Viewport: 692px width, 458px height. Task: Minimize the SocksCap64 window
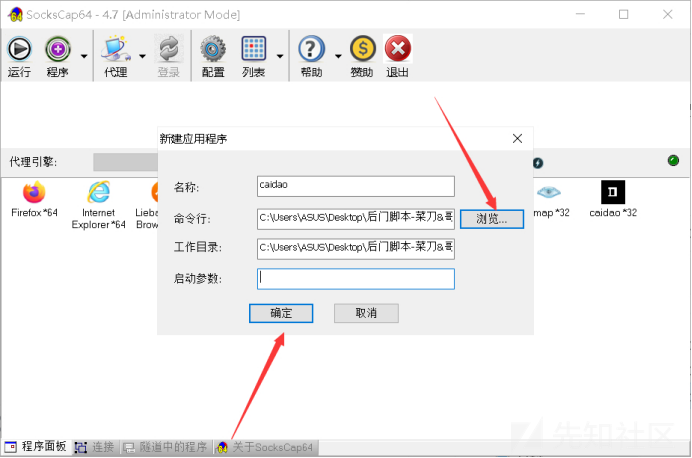click(580, 15)
